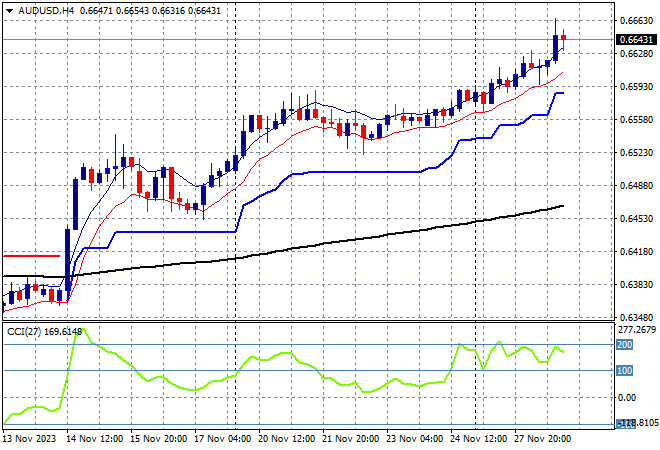The image size is (660, 450).
Task: Click the 0.64880 price scale label
Action: pyautogui.click(x=637, y=186)
